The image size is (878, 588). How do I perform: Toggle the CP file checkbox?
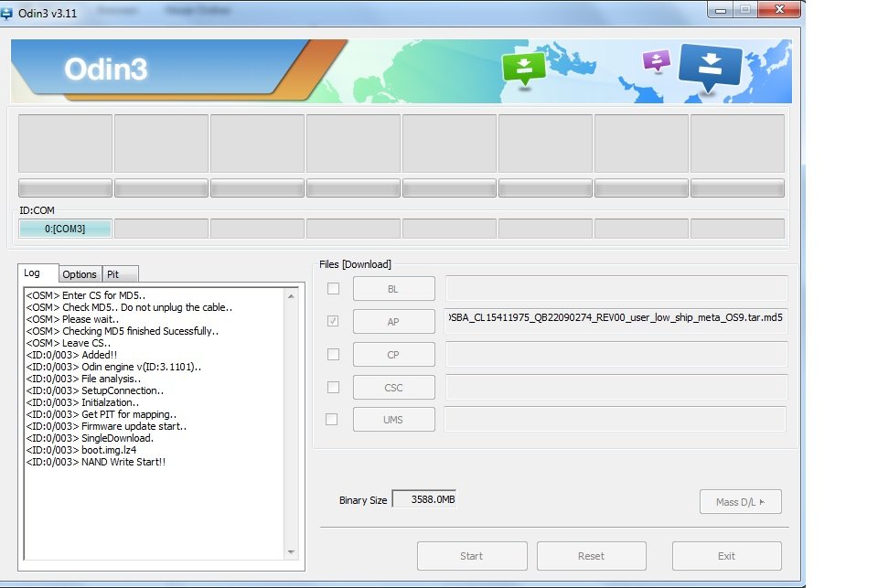333,355
